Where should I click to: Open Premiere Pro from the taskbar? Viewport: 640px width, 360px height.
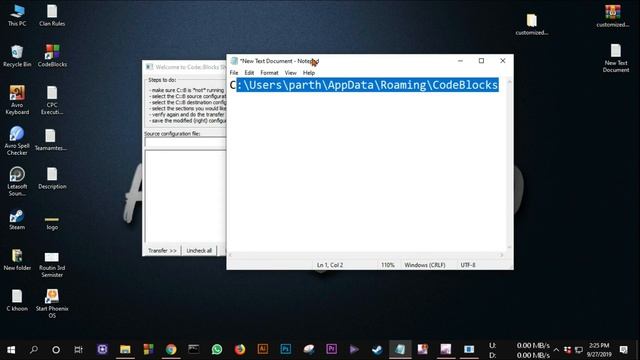pyautogui.click(x=331, y=349)
